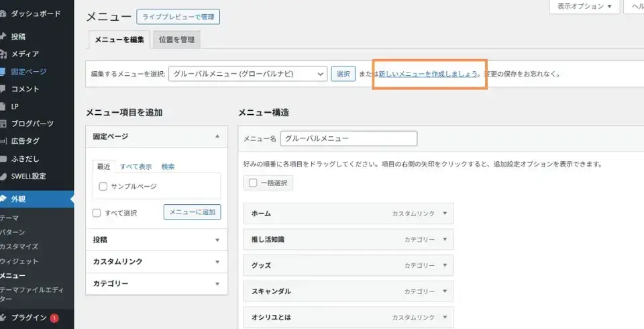644x329 pixels.
Task: Open the 固定ページ menu label
Action: pyautogui.click(x=29, y=72)
